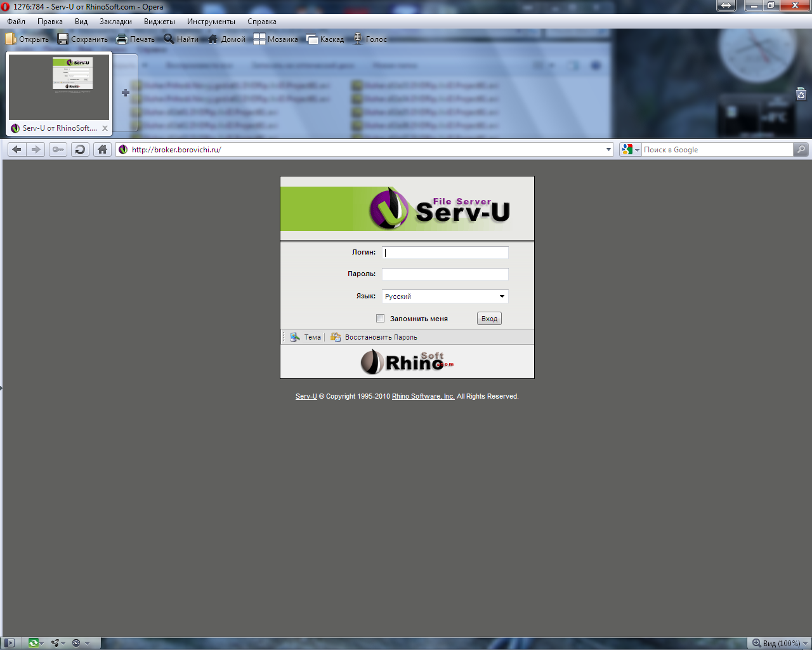Click the Serv-U site icon in address bar
The width and height of the screenshot is (812, 650).
pos(123,150)
